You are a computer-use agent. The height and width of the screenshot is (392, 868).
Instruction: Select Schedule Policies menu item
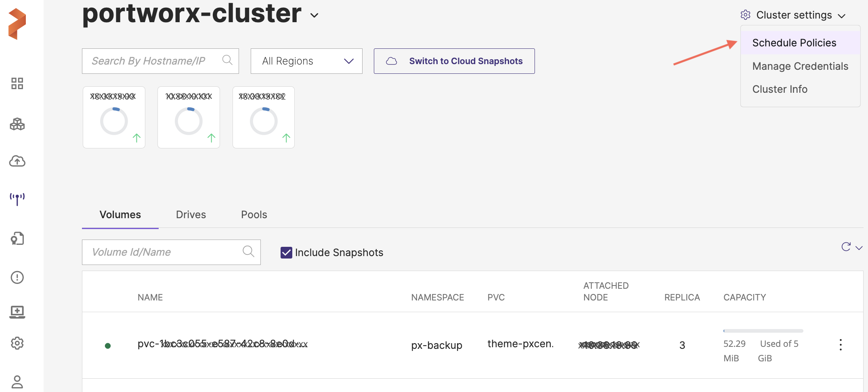(794, 43)
